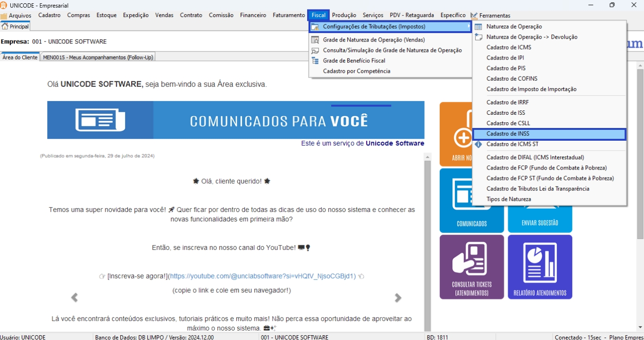Go to previous announcement with left arrow
The width and height of the screenshot is (644, 340).
(x=74, y=297)
